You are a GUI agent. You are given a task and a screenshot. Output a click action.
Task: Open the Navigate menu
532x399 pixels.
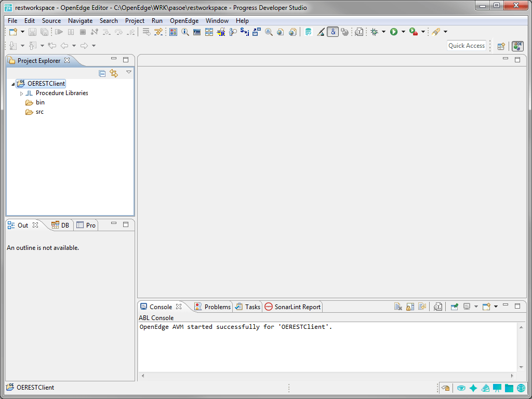80,21
